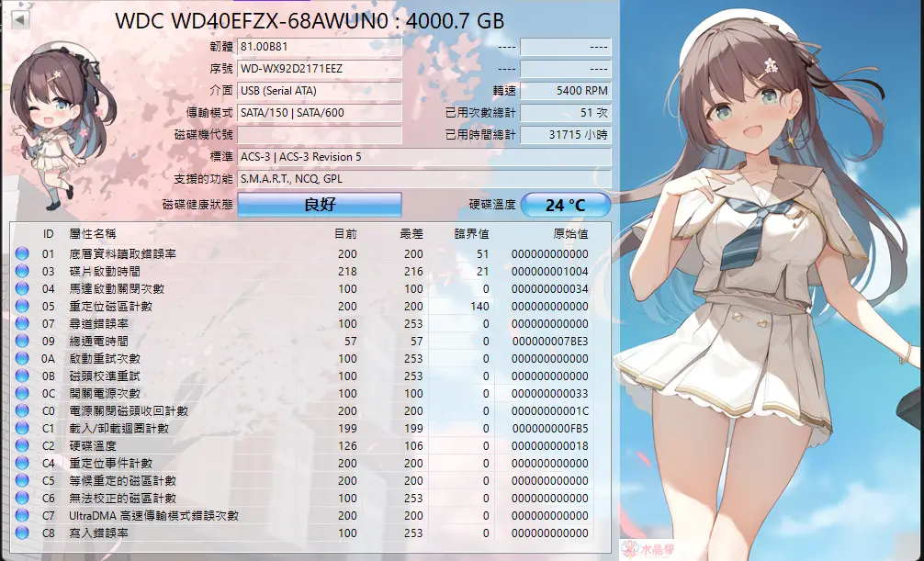The image size is (924, 561).
Task: Click the disk title WDC WD40EFZX-68AWUN0
Action: (252, 21)
